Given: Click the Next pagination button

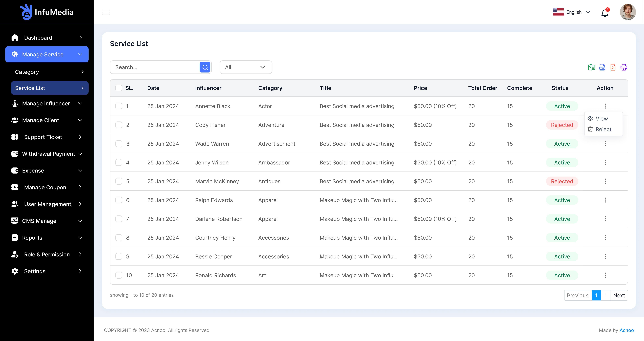Looking at the screenshot, I should (x=619, y=295).
